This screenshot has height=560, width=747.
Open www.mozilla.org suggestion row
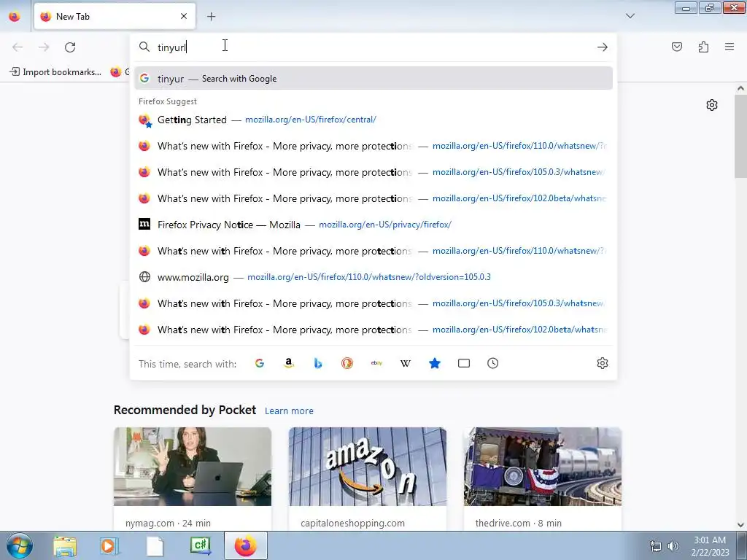(373, 277)
